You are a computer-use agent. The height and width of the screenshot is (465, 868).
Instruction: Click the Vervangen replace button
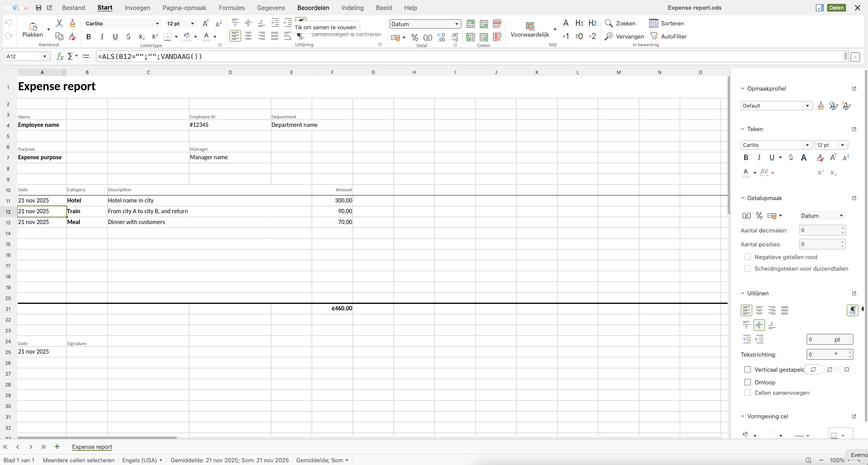pyautogui.click(x=624, y=37)
